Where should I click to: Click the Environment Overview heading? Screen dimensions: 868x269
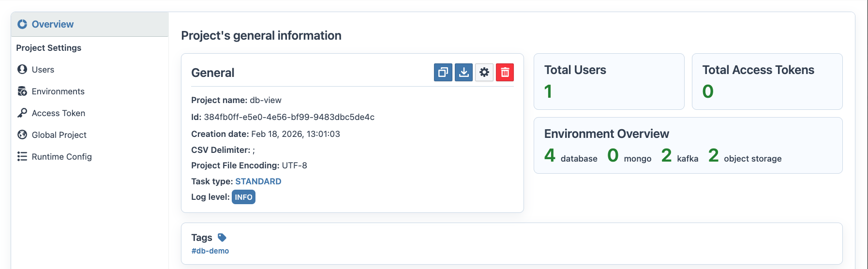coord(607,134)
